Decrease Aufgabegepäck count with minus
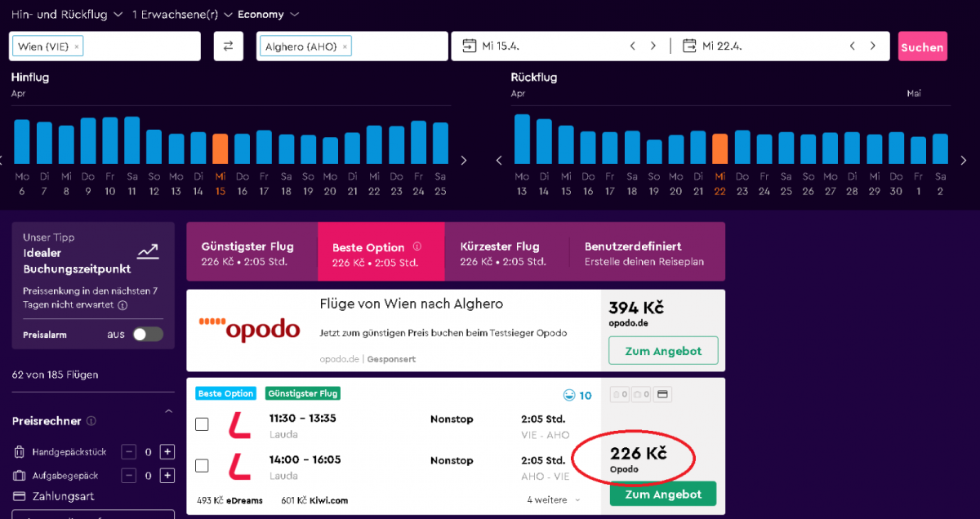Image resolution: width=980 pixels, height=519 pixels. (x=129, y=476)
